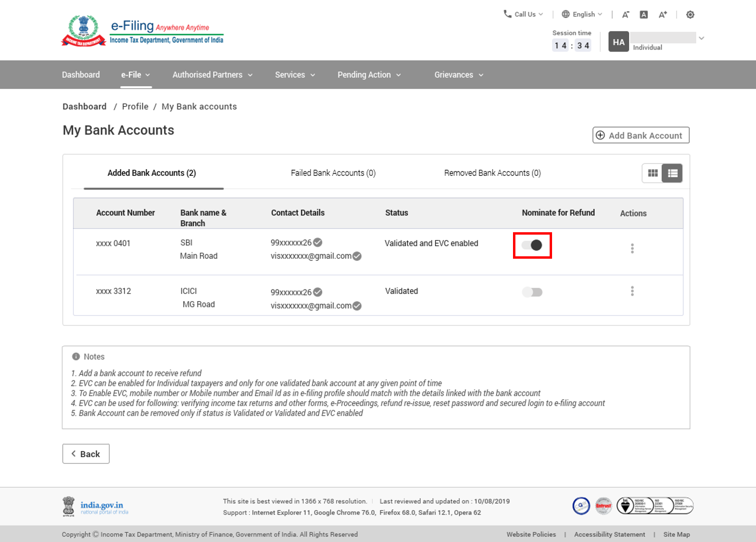
Task: Enable refund nomination for ICICI account
Action: pyautogui.click(x=532, y=292)
